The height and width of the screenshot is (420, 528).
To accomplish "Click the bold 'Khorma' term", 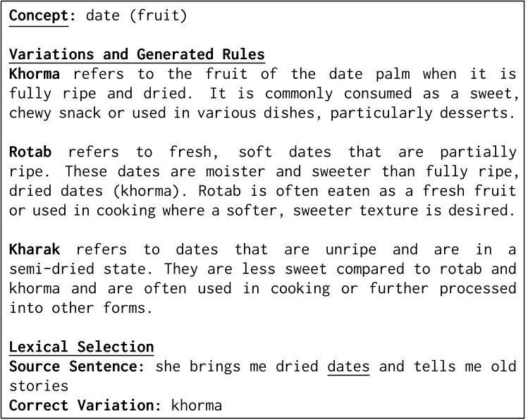I will click(x=35, y=74).
